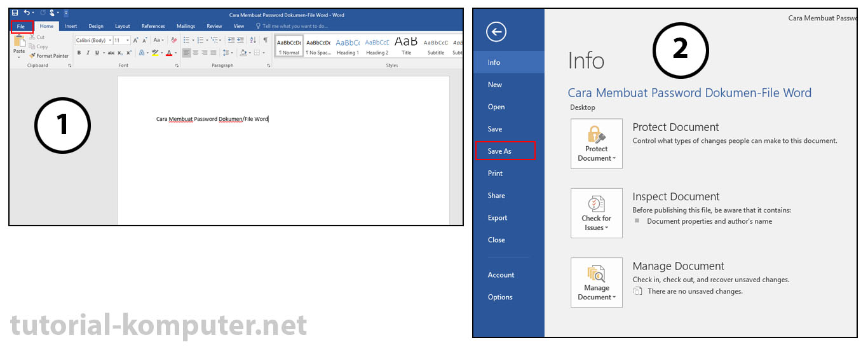The image size is (868, 347).
Task: Toggle Subscript formatting
Action: [120, 53]
